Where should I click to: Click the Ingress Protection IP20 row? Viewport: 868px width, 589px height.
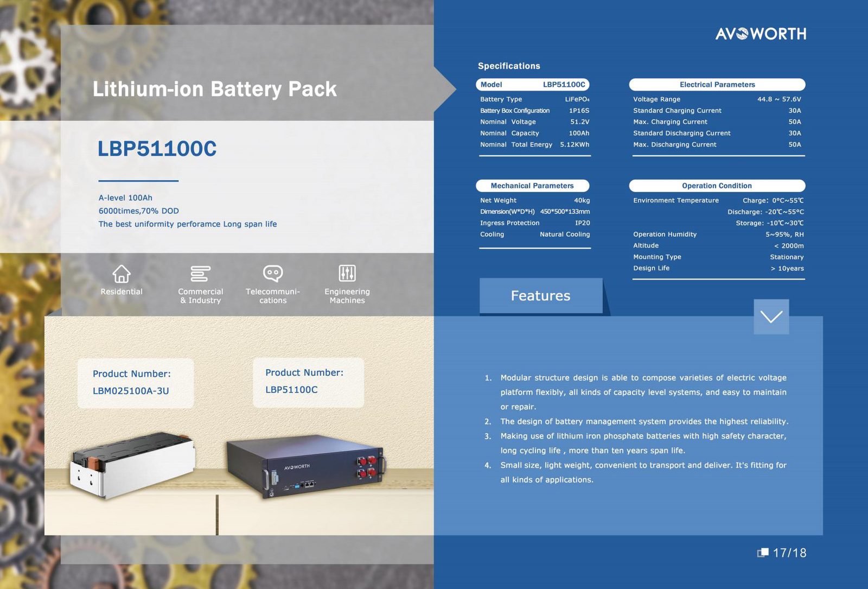click(x=535, y=223)
